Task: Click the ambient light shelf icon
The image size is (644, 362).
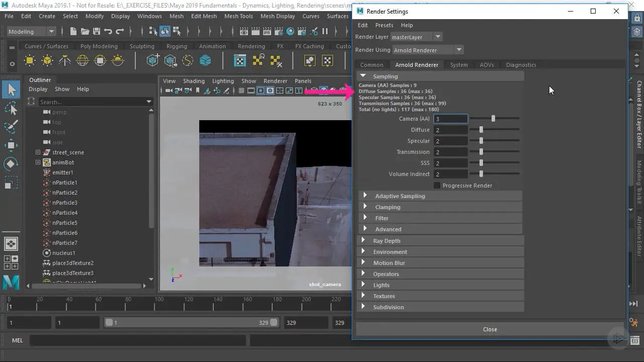Action: pyautogui.click(x=30, y=60)
